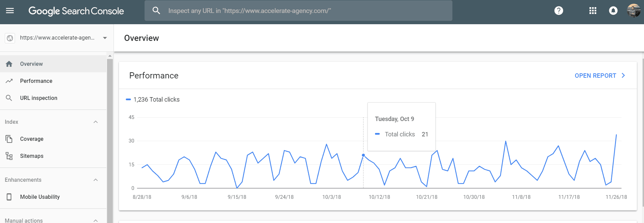
Task: Click the Sitemaps tree icon
Action: pos(9,156)
